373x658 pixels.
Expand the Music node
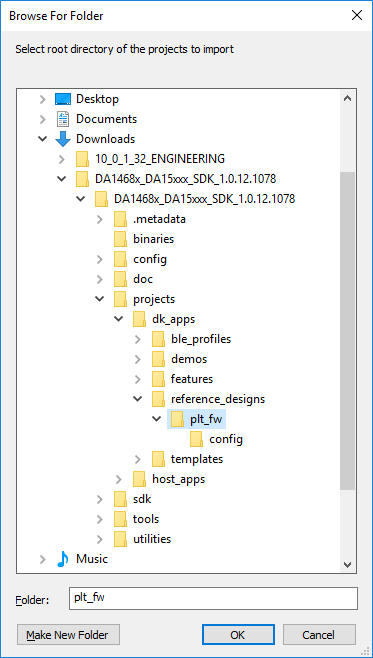tap(42, 559)
